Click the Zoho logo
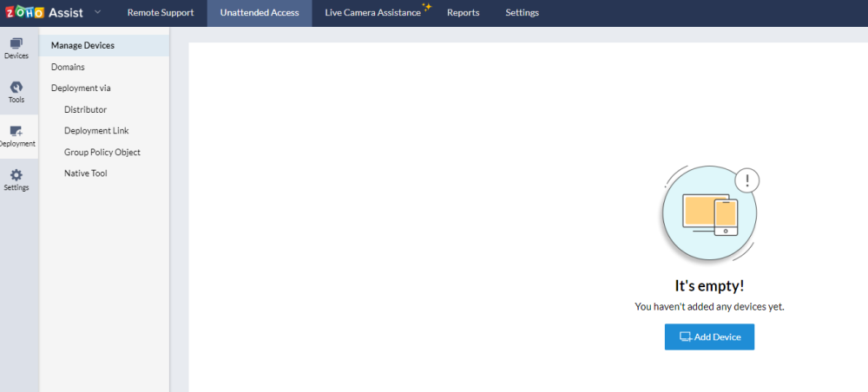The width and height of the screenshot is (868, 392). (x=24, y=12)
